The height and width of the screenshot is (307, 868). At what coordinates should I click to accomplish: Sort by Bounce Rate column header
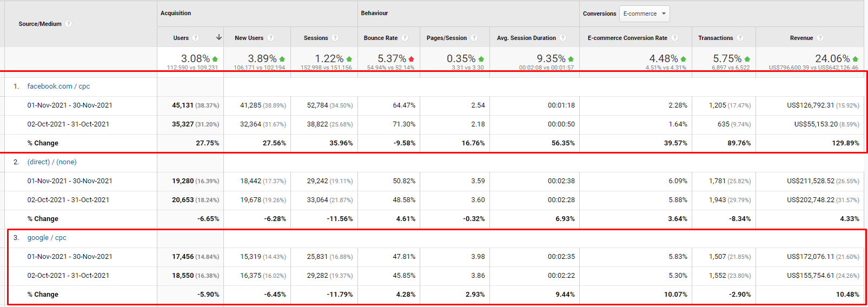pyautogui.click(x=381, y=38)
